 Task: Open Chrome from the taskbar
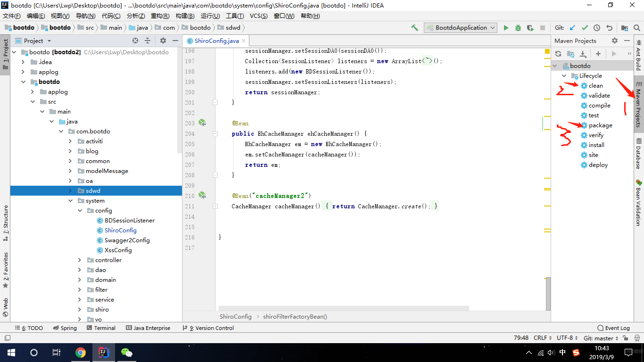pos(81,352)
